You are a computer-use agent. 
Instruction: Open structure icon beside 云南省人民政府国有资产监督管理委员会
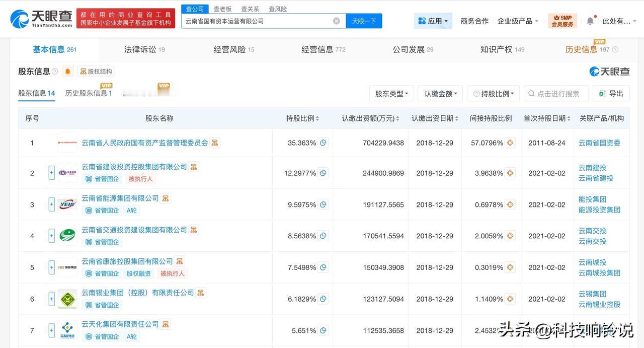tap(215, 143)
